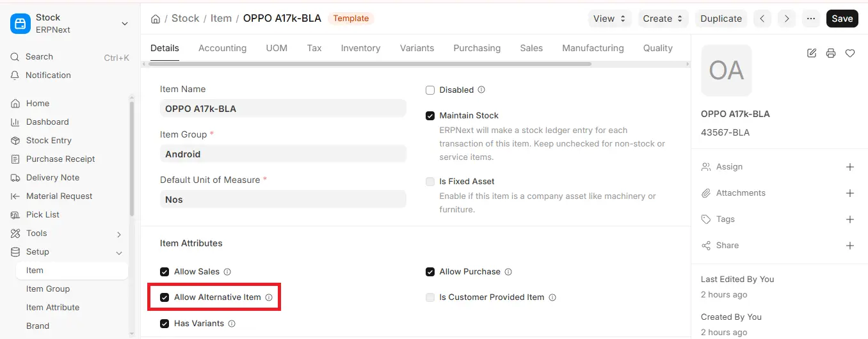This screenshot has width=868, height=339.
Task: Click the edit pencil icon beside avatar
Action: coord(812,53)
